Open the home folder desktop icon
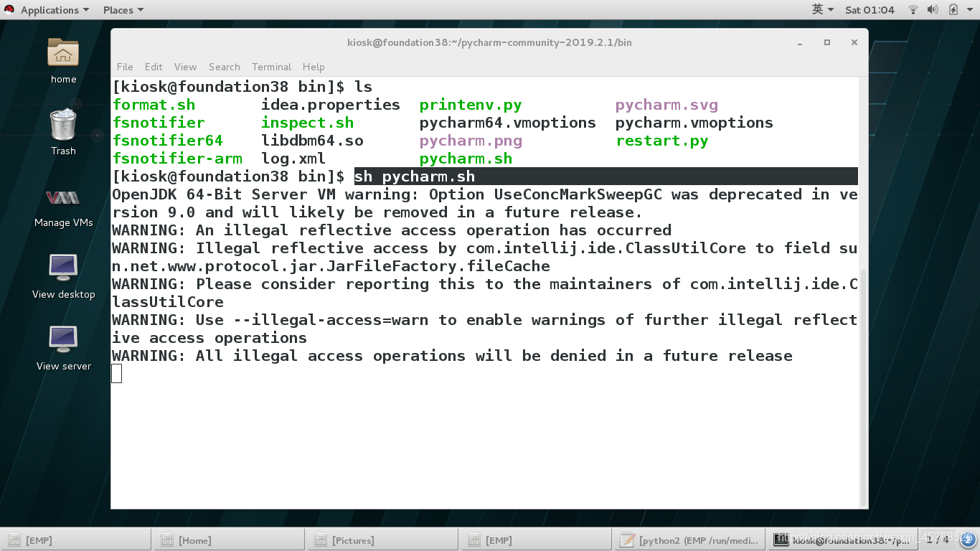The width and height of the screenshot is (980, 551). pos(63,60)
